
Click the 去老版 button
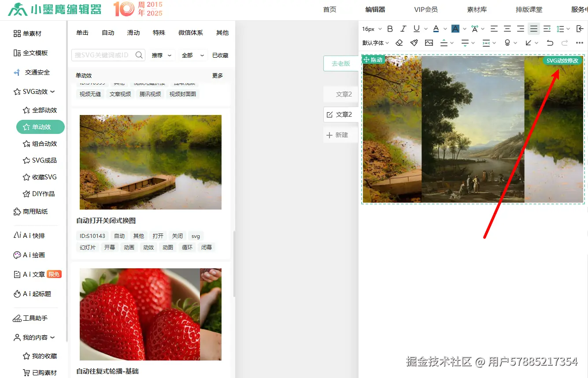(341, 63)
